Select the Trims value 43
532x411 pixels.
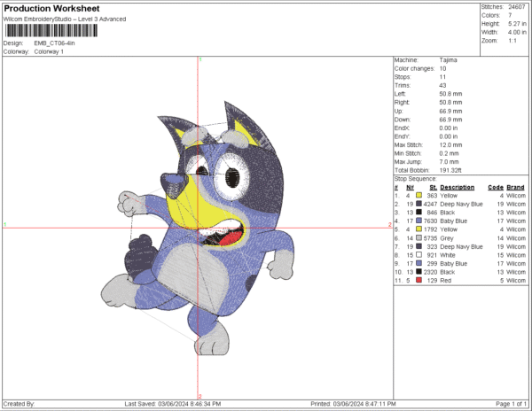[442, 85]
